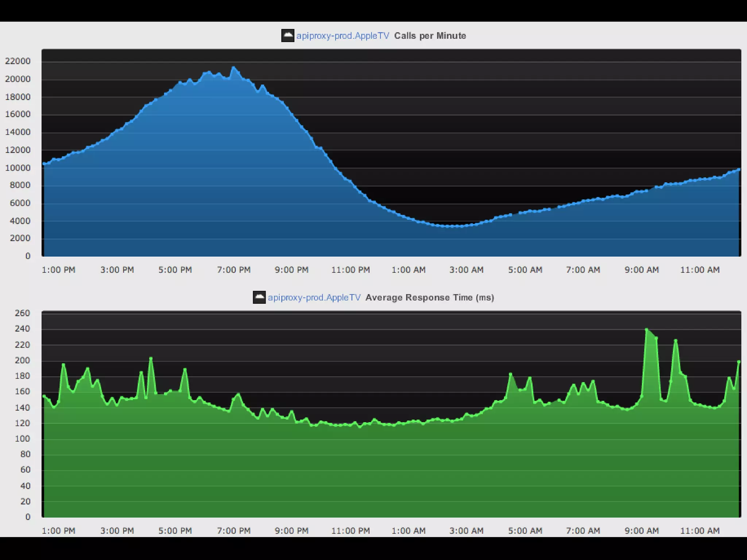Select the highest peak on the blue calls graph
Viewport: 747px width, 560px height.
pos(234,68)
